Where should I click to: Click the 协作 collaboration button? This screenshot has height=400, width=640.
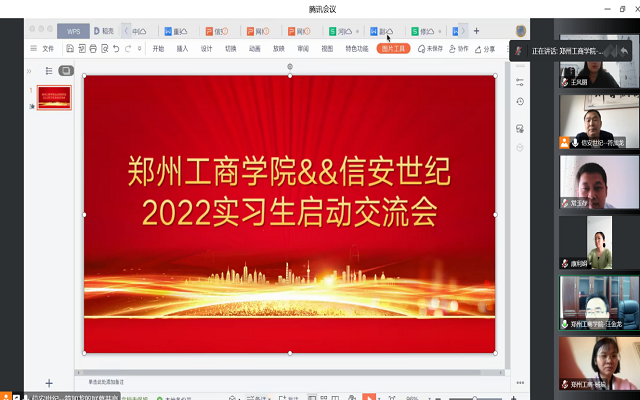(x=458, y=49)
